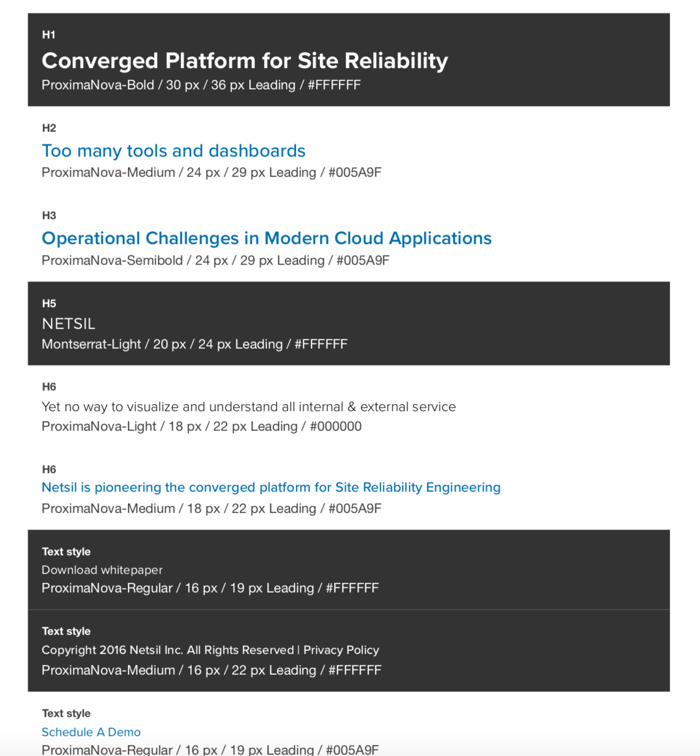Click the NETSIL heading text
The image size is (700, 756).
tap(68, 324)
